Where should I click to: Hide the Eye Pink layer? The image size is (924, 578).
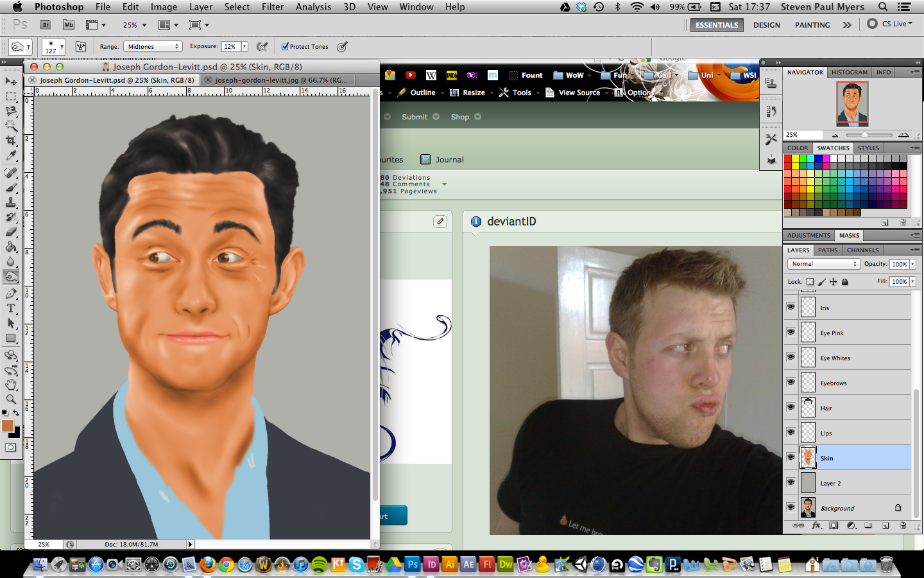pos(791,333)
